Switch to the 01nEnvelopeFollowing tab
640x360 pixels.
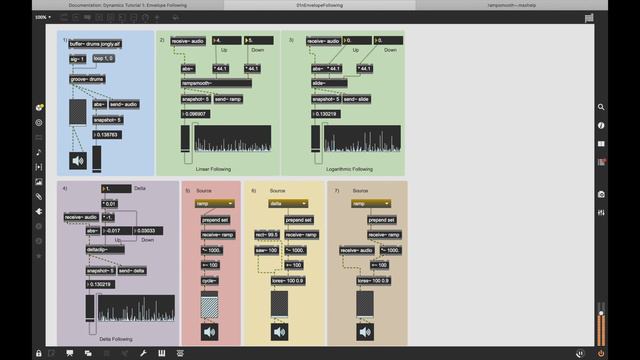tap(320, 5)
